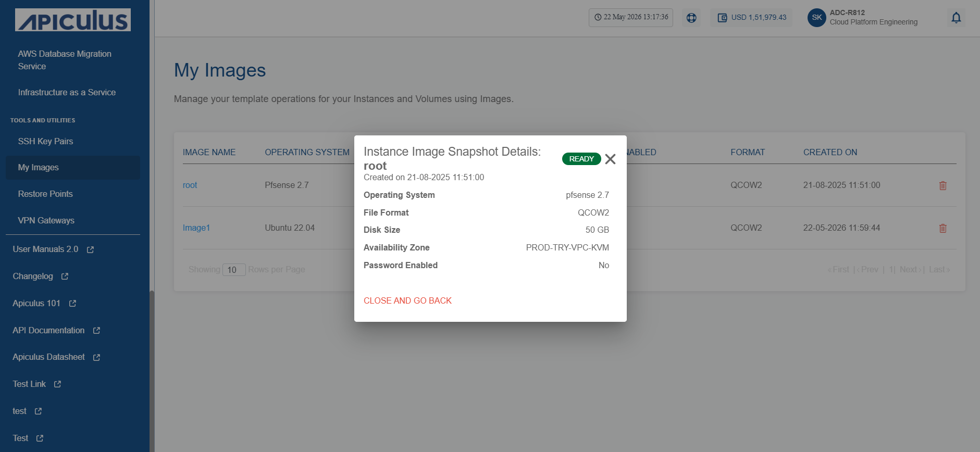Image resolution: width=980 pixels, height=452 pixels.
Task: Click 22-05-2026 11:59:44 created date
Action: pos(841,228)
